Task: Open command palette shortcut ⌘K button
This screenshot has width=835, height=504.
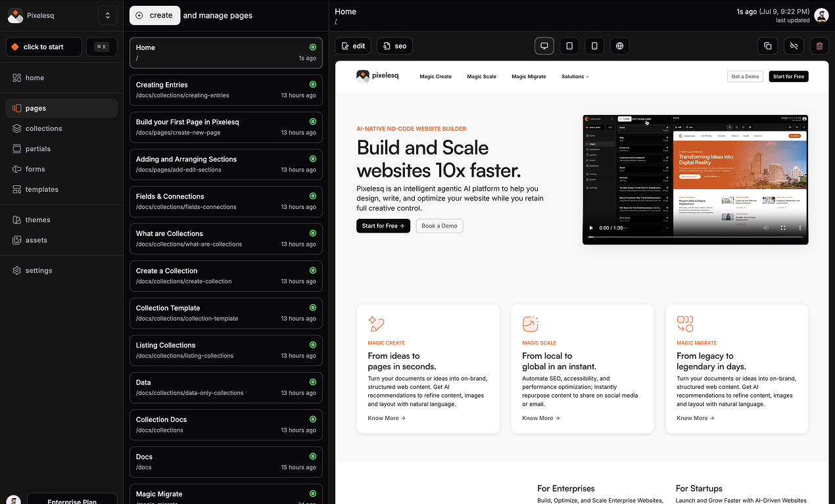Action: [x=102, y=47]
